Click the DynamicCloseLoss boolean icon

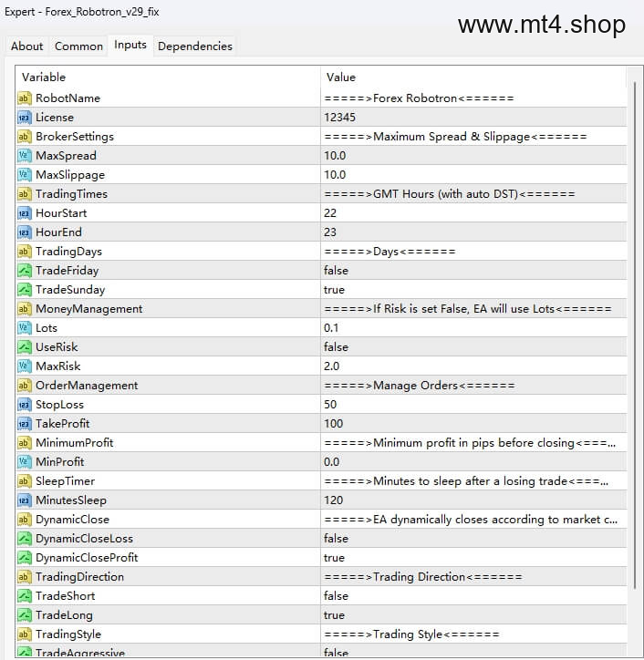[x=25, y=539]
